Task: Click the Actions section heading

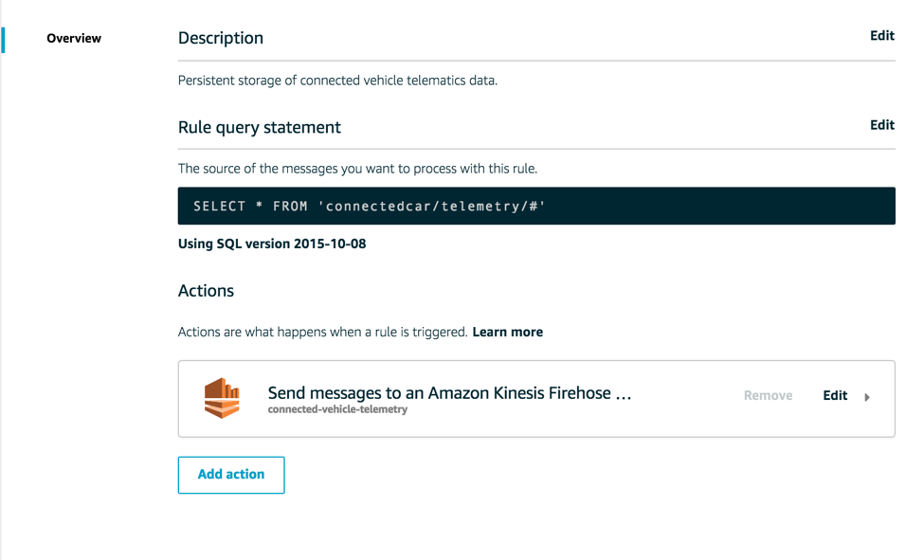Action: point(206,291)
